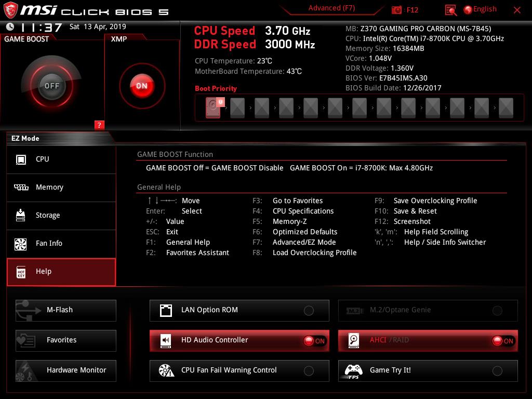Turn on the GAME BOOST knob
This screenshot has height=399, width=532.
pyautogui.click(x=51, y=86)
